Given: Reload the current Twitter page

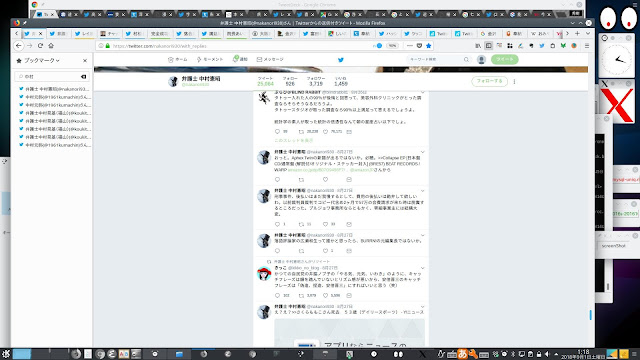Looking at the screenshot, I should pos(40,46).
